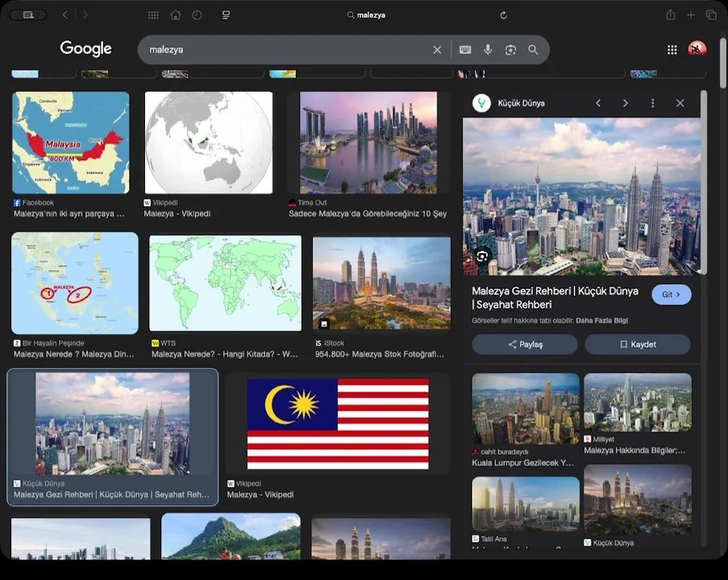Viewport: 728px width, 580px height.
Task: Click the Git button
Action: pos(672,295)
